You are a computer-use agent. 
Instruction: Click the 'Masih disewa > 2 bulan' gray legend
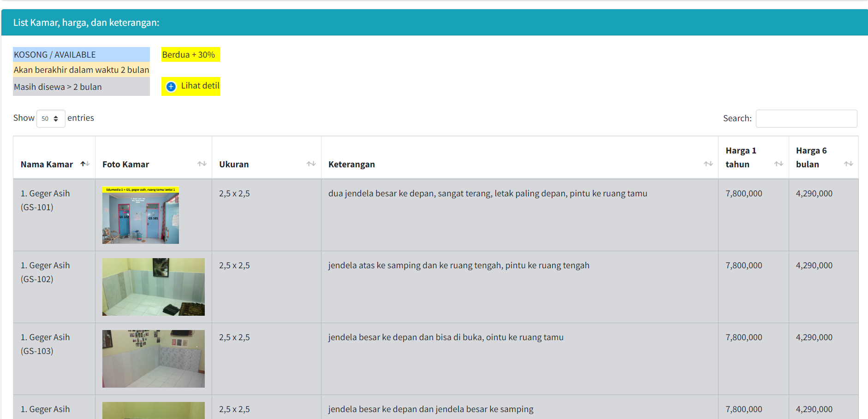coord(81,87)
